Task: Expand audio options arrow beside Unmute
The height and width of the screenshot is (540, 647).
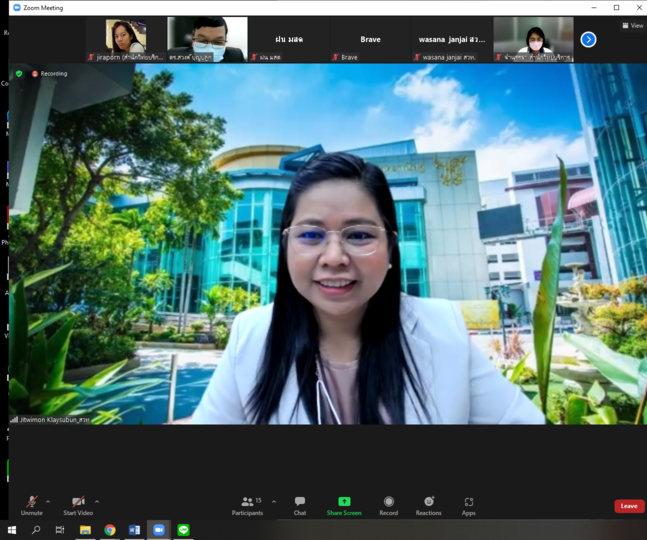Action: pos(48,502)
